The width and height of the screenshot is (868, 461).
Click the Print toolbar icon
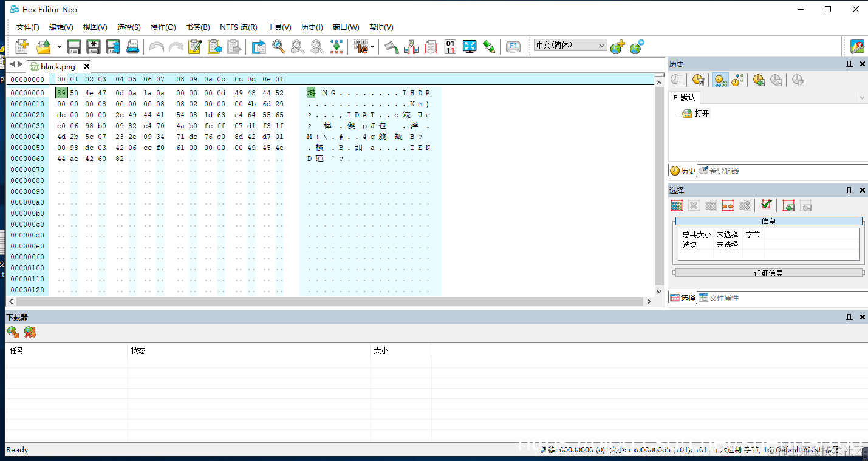(133, 47)
